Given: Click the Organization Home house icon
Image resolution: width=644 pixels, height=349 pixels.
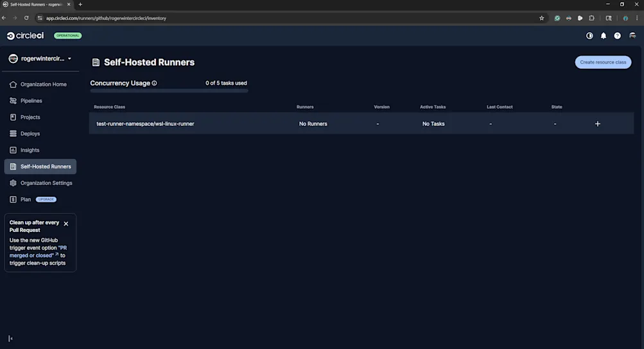Looking at the screenshot, I should (x=13, y=84).
